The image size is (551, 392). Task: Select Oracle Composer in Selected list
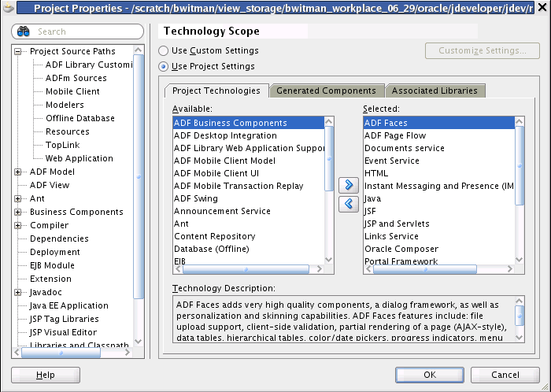[x=439, y=249]
